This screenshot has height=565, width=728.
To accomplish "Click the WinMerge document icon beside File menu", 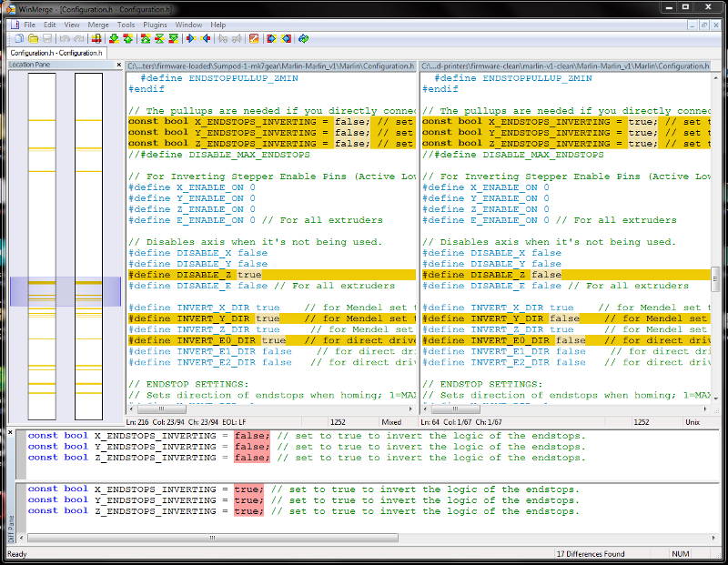I will click(x=15, y=25).
